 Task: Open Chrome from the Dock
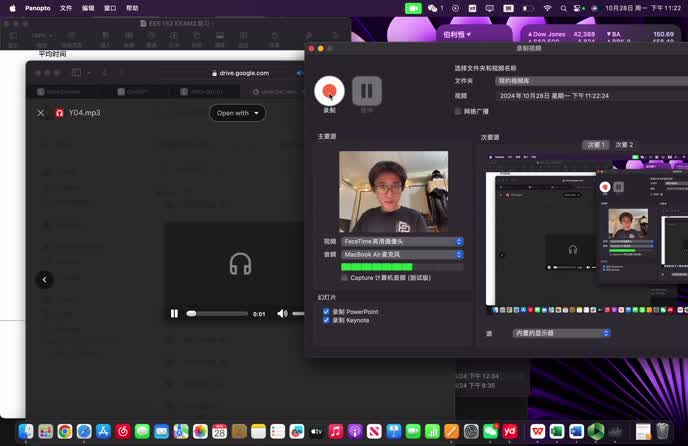pos(65,431)
